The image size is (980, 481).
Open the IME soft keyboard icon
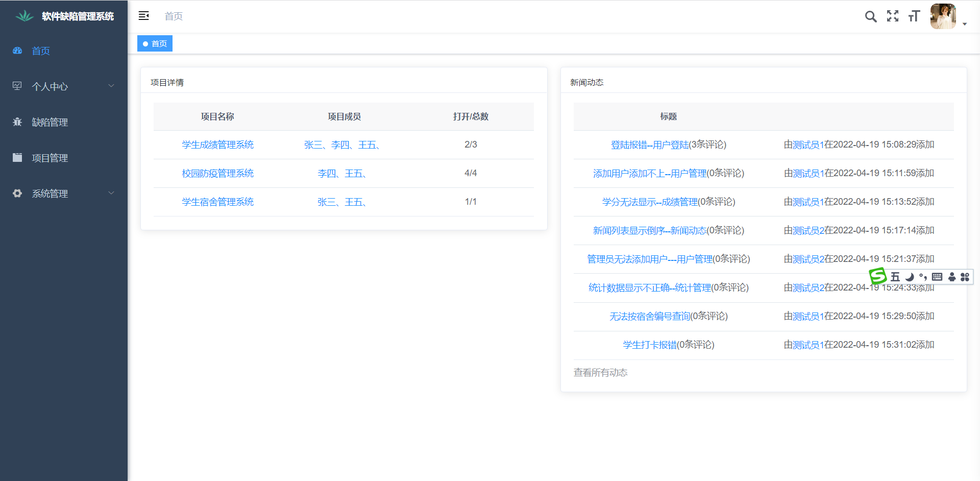[x=937, y=277]
